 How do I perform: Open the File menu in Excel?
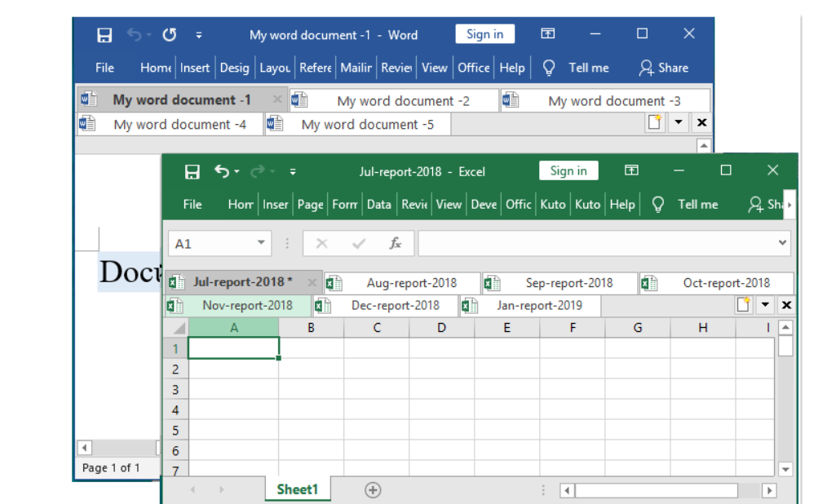(x=192, y=205)
